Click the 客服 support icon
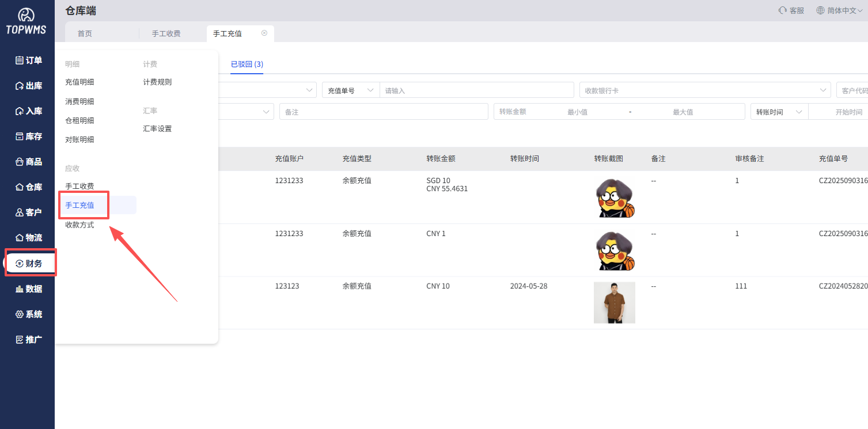This screenshot has width=868, height=429. [x=791, y=10]
